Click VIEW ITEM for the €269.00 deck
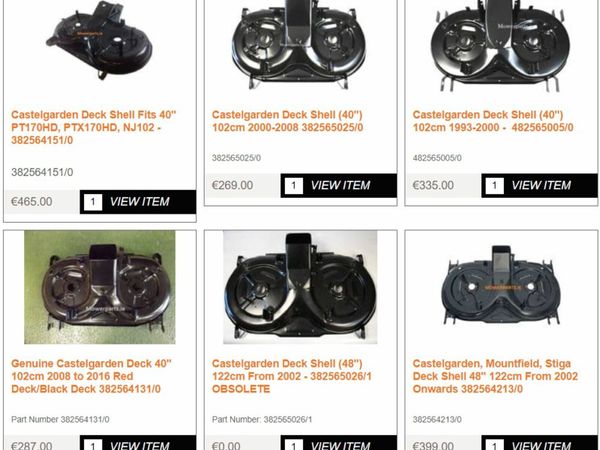This screenshot has height=450, width=600. (x=340, y=186)
